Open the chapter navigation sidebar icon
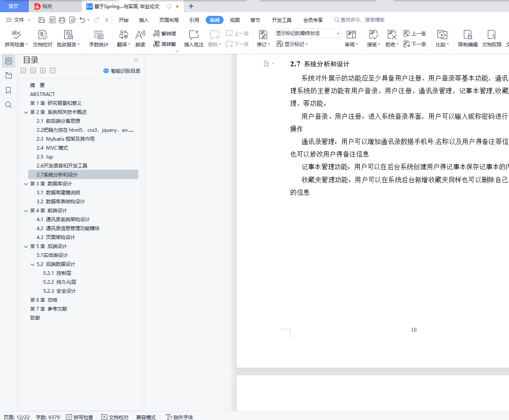509x420 pixels. click(9, 76)
